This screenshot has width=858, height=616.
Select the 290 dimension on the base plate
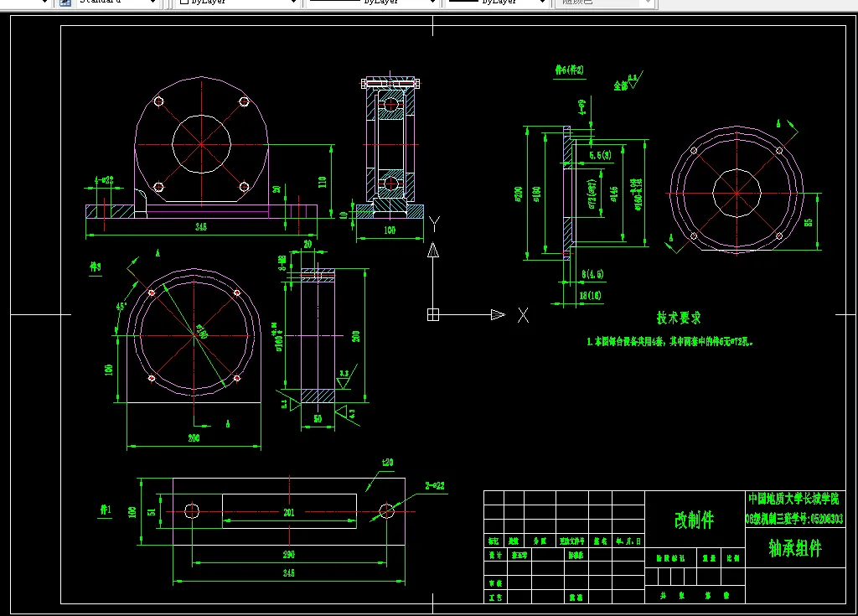pos(289,555)
